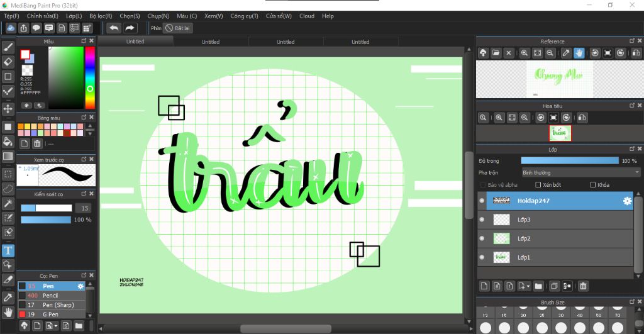Close the Bảng màu palette panel
Screen dimensions: 644x334
[92, 117]
